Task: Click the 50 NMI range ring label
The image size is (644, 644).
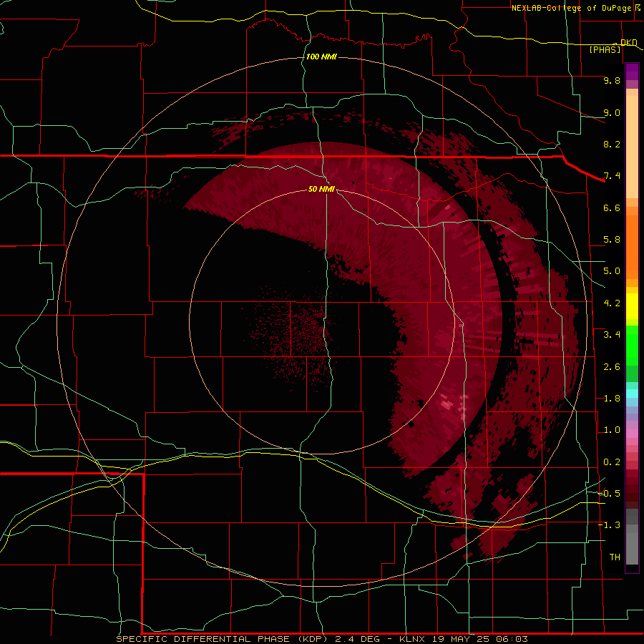Action: [321, 189]
